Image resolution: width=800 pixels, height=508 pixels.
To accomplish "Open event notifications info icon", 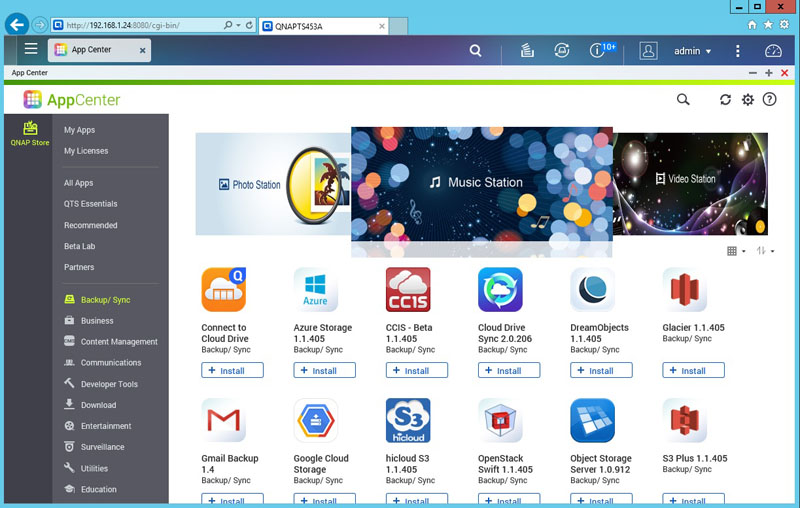I will pos(596,50).
